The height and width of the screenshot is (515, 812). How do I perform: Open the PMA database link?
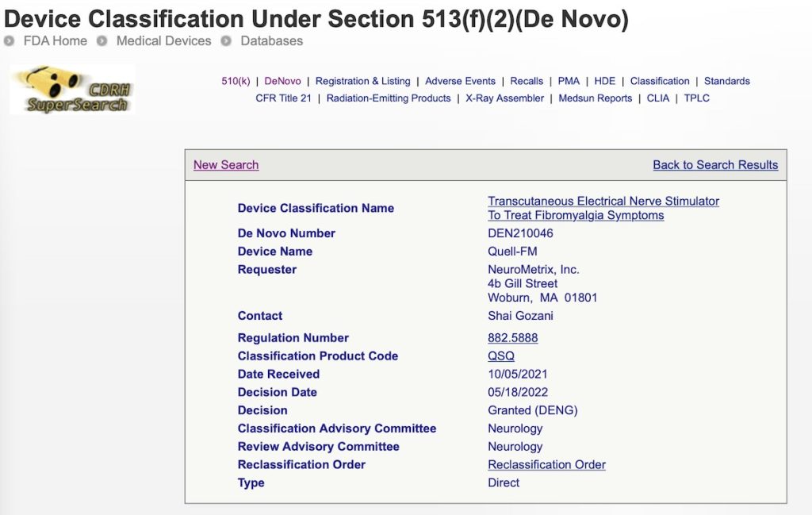(x=569, y=81)
